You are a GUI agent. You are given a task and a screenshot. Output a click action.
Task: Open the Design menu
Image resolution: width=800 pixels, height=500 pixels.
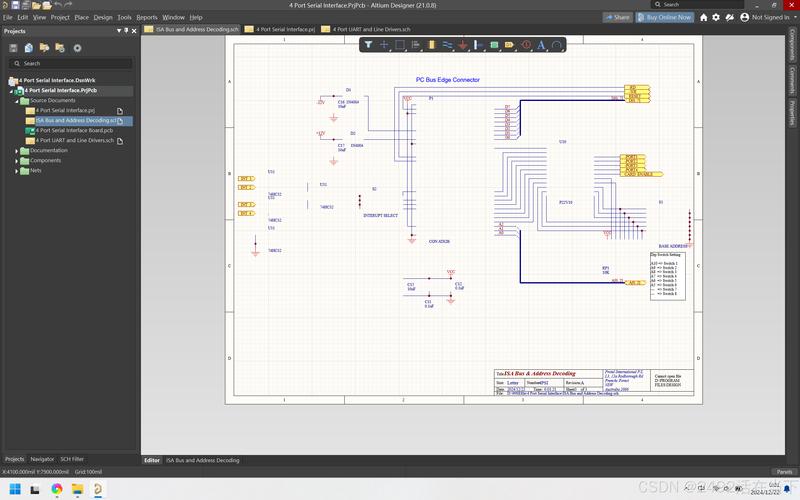(103, 17)
